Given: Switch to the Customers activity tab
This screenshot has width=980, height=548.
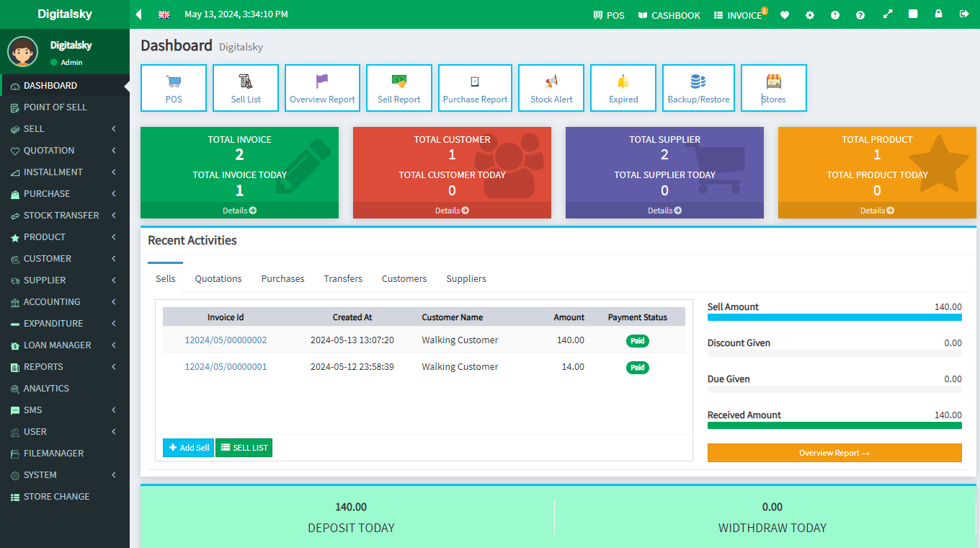Looking at the screenshot, I should pos(404,278).
